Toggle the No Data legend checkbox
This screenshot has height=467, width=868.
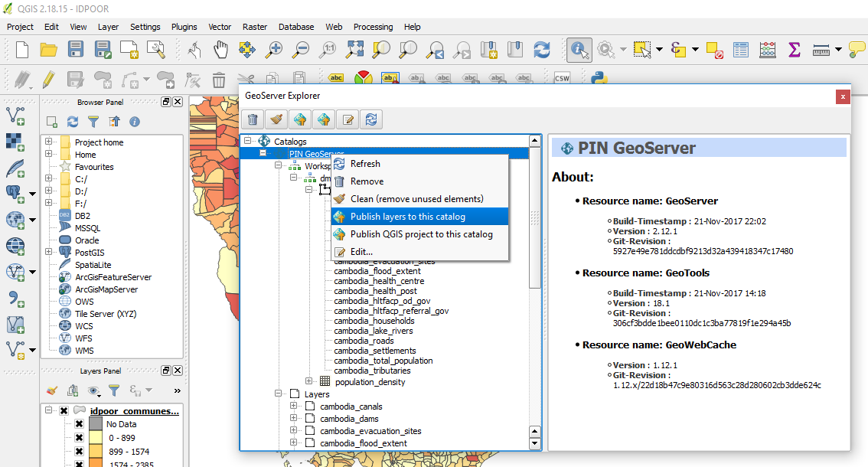pyautogui.click(x=79, y=424)
